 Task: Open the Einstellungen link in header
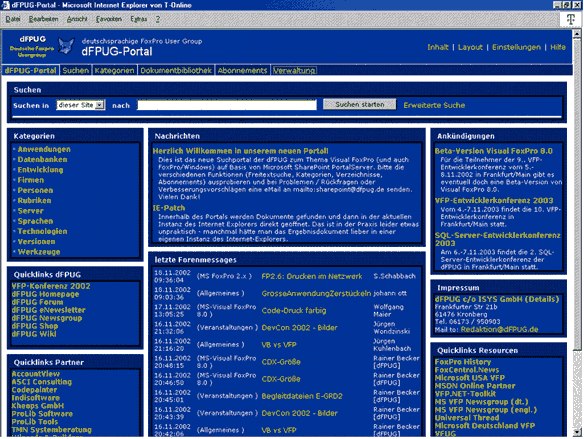coord(516,47)
